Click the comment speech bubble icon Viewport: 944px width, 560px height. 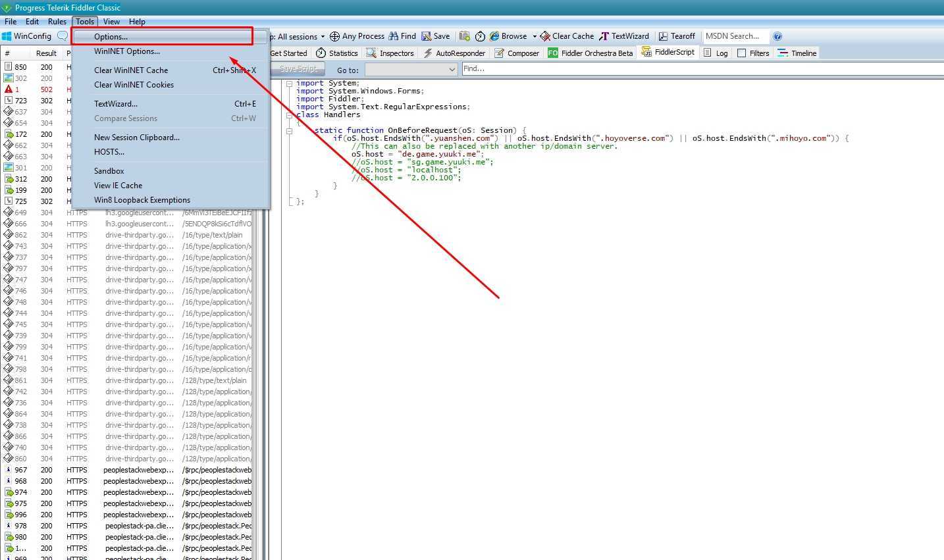tap(63, 36)
